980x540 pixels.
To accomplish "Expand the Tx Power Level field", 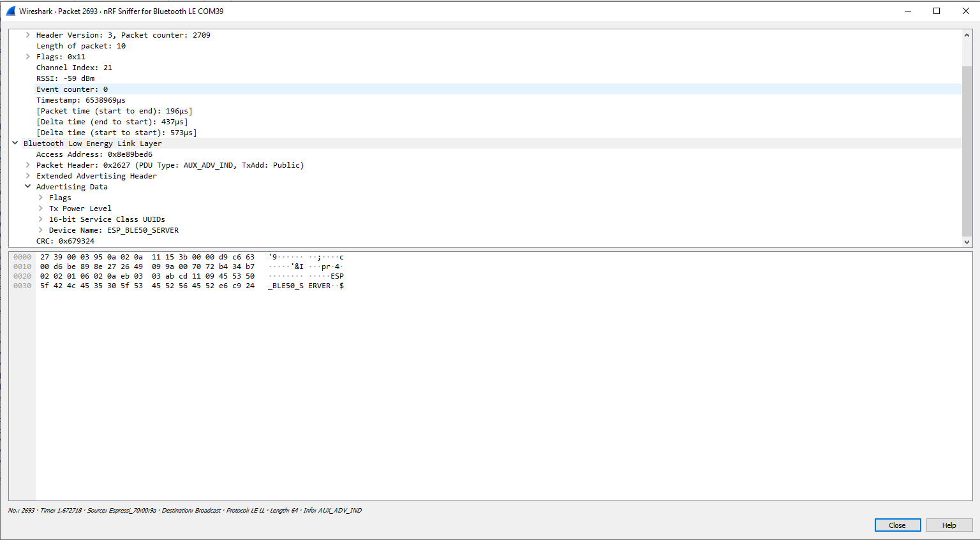I will [x=40, y=208].
